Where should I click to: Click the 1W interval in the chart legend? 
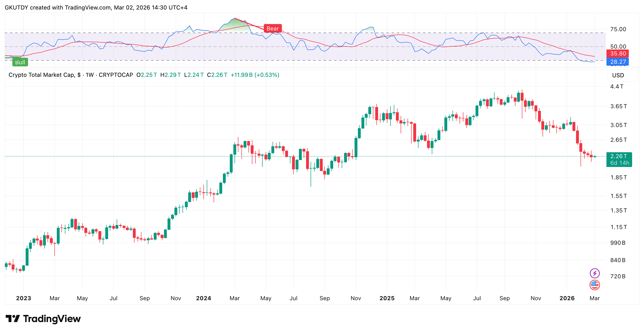tap(90, 75)
